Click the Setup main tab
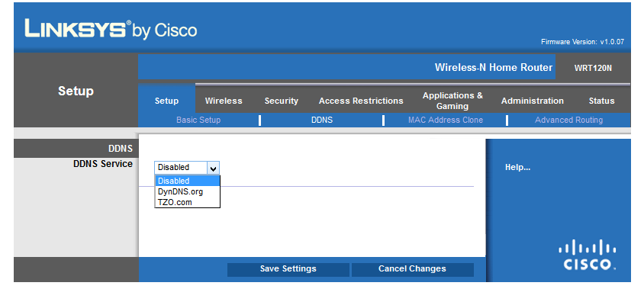Viewport: 644px width, 289px height. [166, 101]
